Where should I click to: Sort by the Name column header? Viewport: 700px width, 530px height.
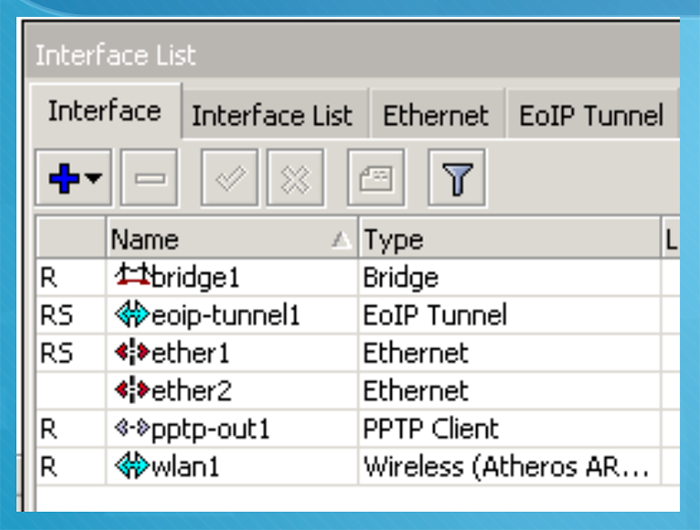point(232,239)
